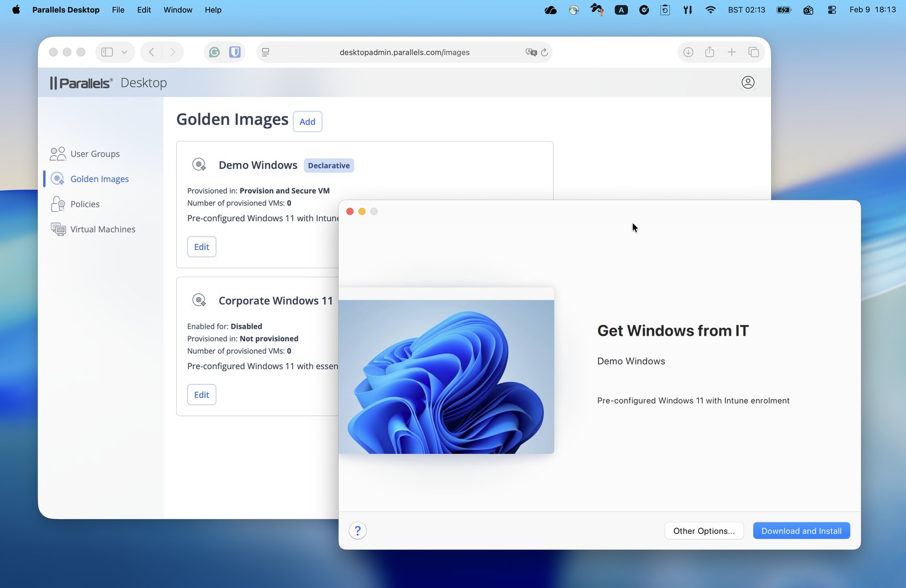Show tab overview in browser

[x=753, y=52]
